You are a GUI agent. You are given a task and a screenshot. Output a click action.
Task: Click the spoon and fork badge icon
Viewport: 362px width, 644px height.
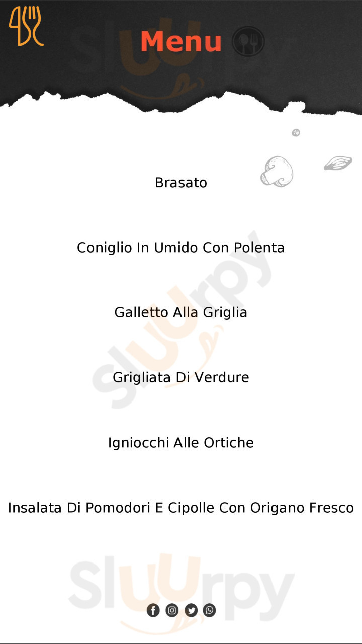click(248, 41)
